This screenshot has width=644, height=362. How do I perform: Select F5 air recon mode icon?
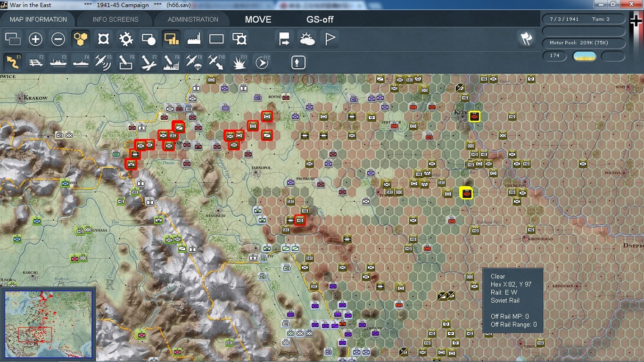[103, 62]
